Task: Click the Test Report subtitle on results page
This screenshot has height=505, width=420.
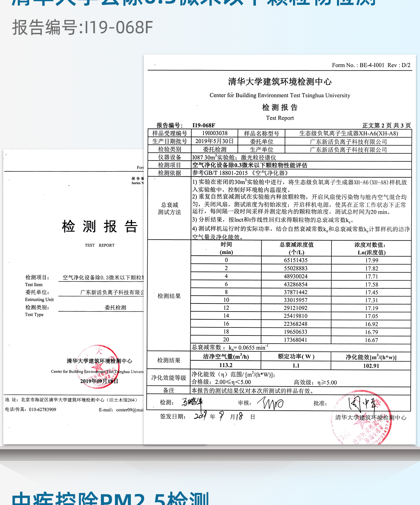Action: [x=280, y=118]
